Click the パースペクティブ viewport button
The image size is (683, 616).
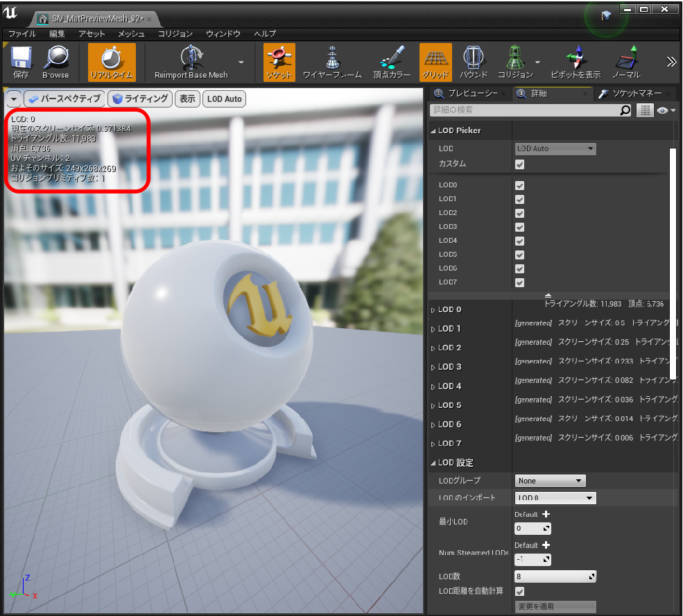pos(64,99)
